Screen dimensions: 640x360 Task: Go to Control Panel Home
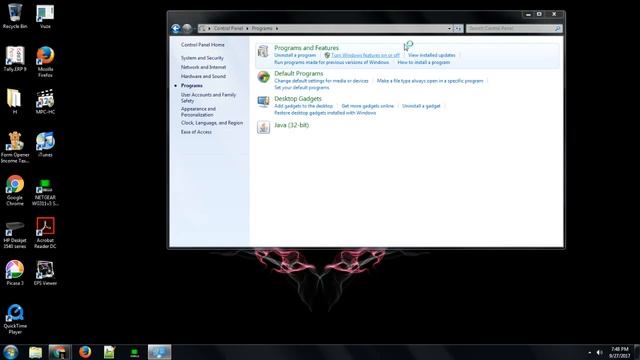pos(202,45)
